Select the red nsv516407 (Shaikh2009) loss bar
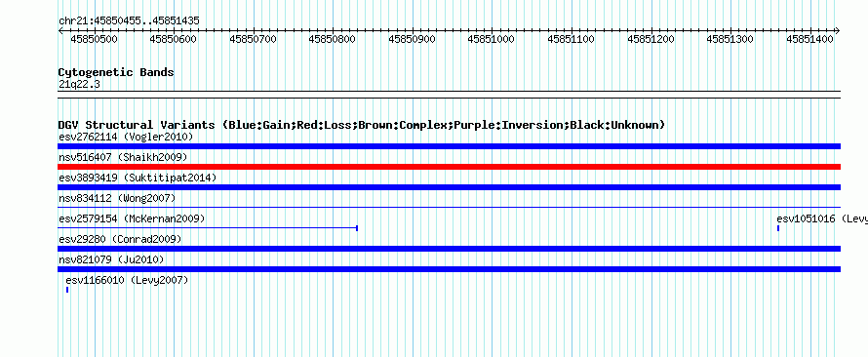The height and width of the screenshot is (357, 868). point(449,167)
